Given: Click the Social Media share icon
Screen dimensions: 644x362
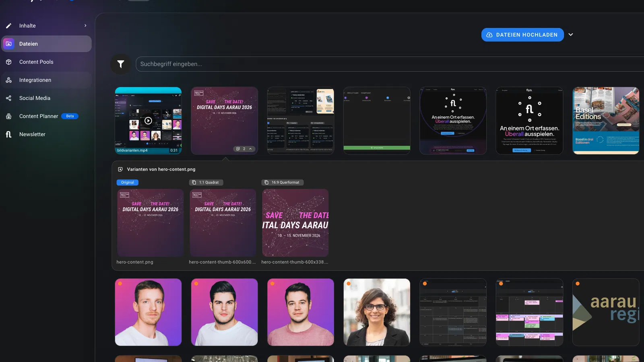Looking at the screenshot, I should click(8, 98).
